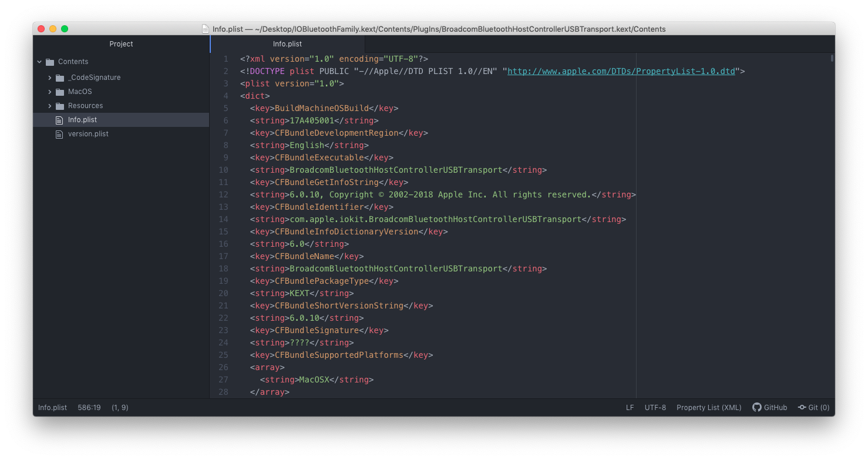Image resolution: width=868 pixels, height=460 pixels.
Task: Click com.apple.iokit bundle identifier on line 14
Action: (x=435, y=219)
